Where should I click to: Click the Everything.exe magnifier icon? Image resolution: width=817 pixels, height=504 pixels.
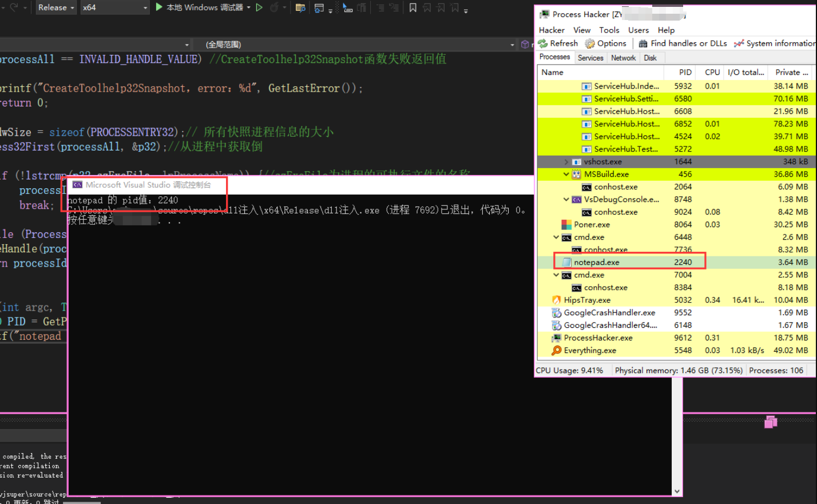[556, 350]
